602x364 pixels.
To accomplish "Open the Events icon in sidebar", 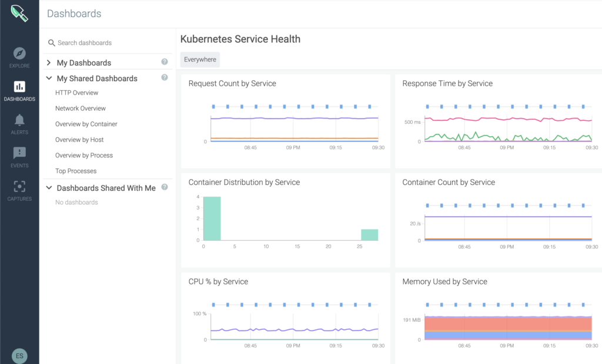I will [19, 153].
